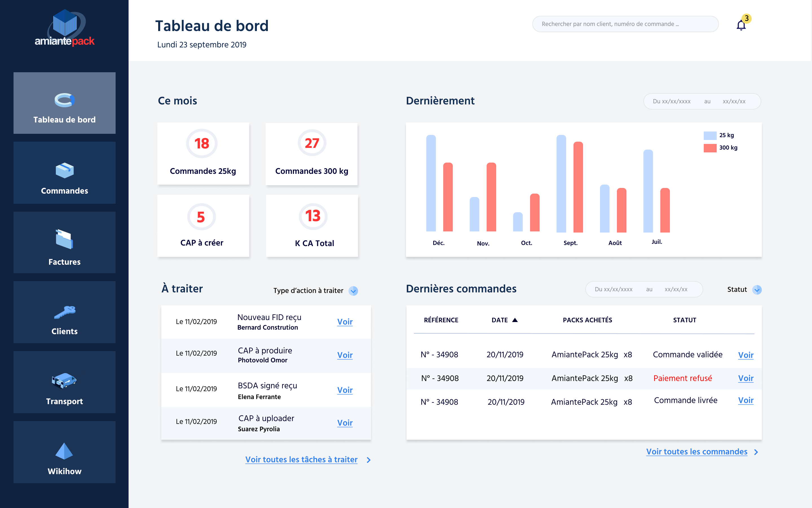Click the 300 kg legend swatch
Viewport: 812px width, 508px height.
pos(710,148)
